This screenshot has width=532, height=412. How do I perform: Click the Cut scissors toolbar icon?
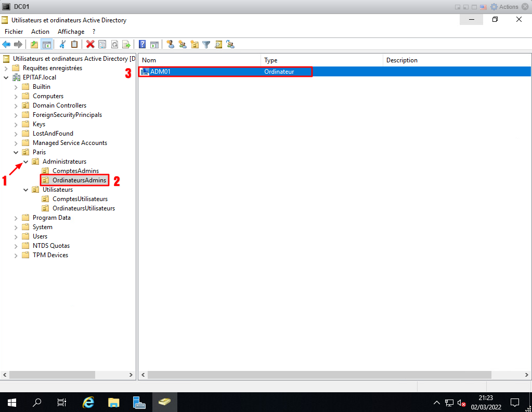click(62, 45)
